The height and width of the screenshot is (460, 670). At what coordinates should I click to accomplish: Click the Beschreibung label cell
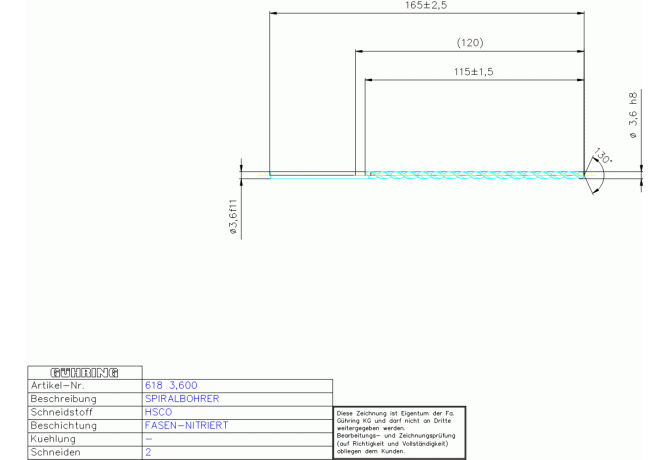pos(84,398)
